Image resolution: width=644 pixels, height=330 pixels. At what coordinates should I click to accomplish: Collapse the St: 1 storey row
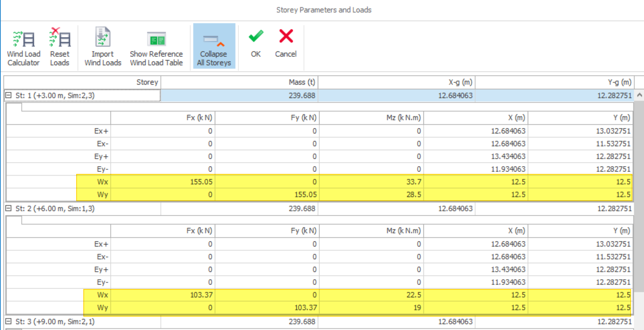pos(8,95)
